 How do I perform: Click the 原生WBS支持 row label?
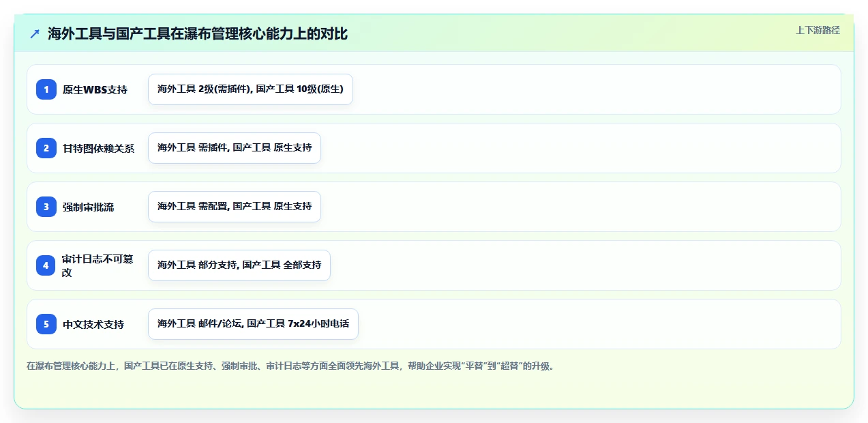[95, 89]
